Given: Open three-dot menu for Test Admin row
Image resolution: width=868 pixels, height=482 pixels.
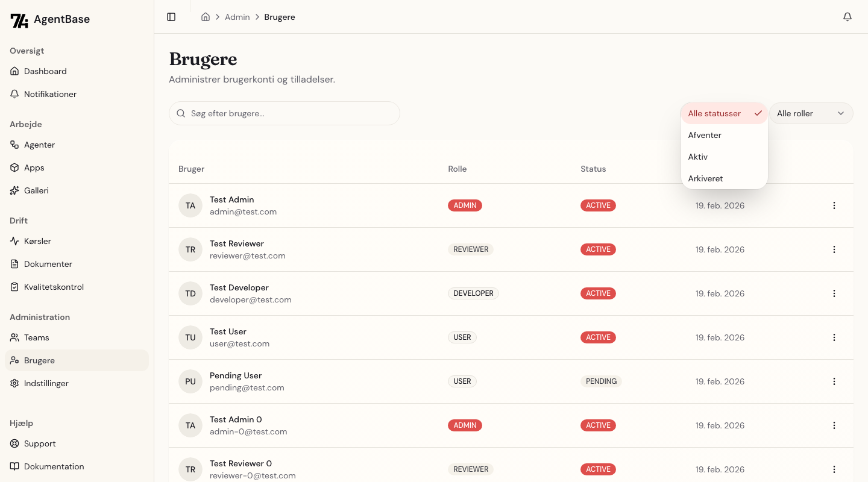Looking at the screenshot, I should pyautogui.click(x=834, y=205).
